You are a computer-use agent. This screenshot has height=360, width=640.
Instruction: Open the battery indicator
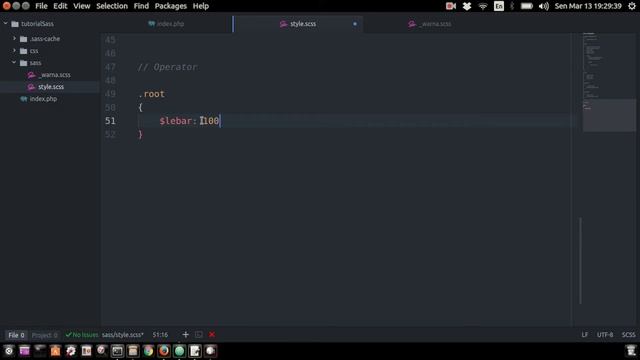pyautogui.click(x=527, y=6)
